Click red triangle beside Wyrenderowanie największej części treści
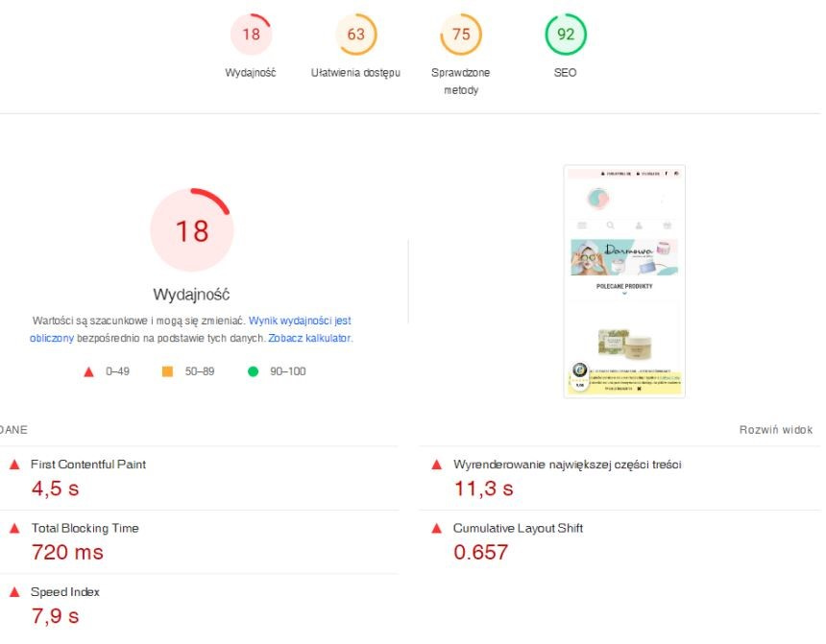The width and height of the screenshot is (826, 644). tap(437, 465)
